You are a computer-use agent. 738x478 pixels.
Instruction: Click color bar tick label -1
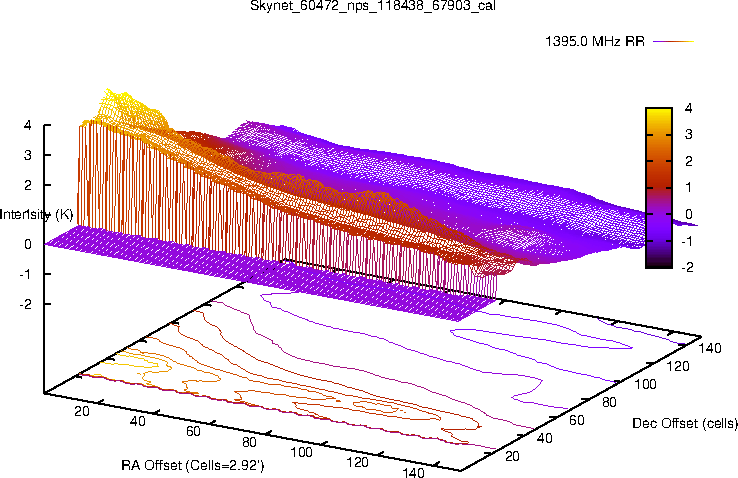point(687,241)
